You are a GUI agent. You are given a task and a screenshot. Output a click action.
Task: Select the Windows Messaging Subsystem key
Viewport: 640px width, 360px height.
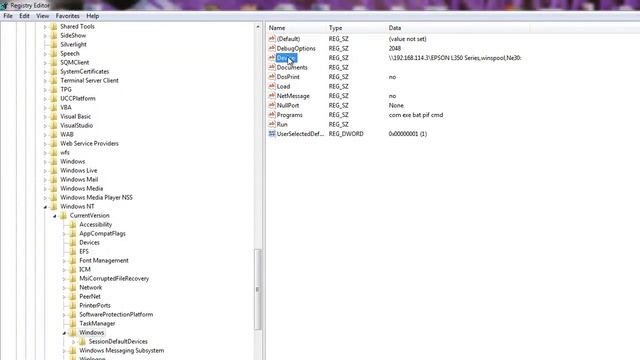pos(122,350)
